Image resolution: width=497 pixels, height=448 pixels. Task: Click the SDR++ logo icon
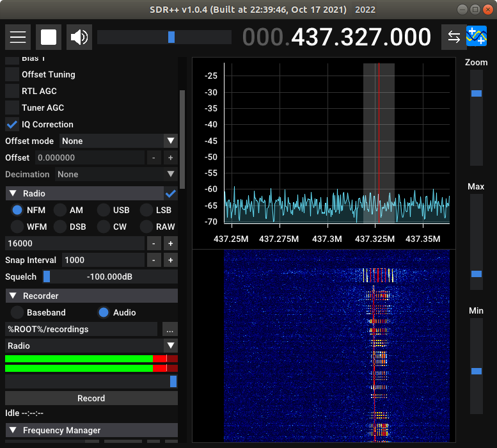tap(477, 37)
